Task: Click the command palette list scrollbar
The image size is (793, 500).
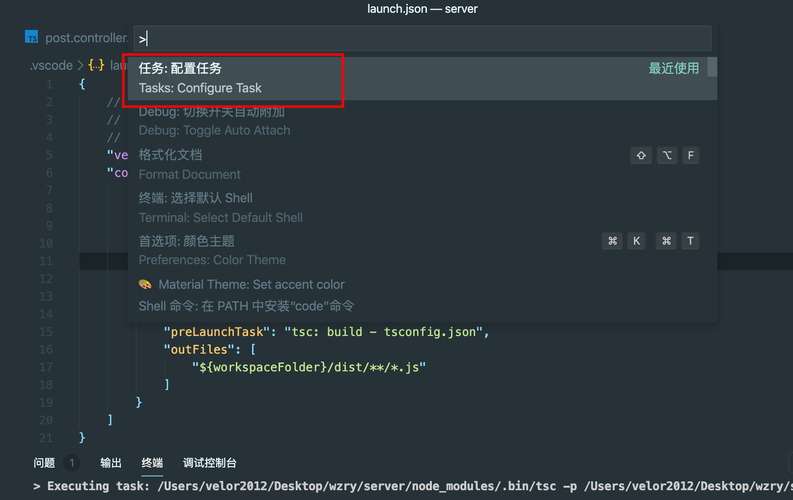Action: (x=712, y=67)
